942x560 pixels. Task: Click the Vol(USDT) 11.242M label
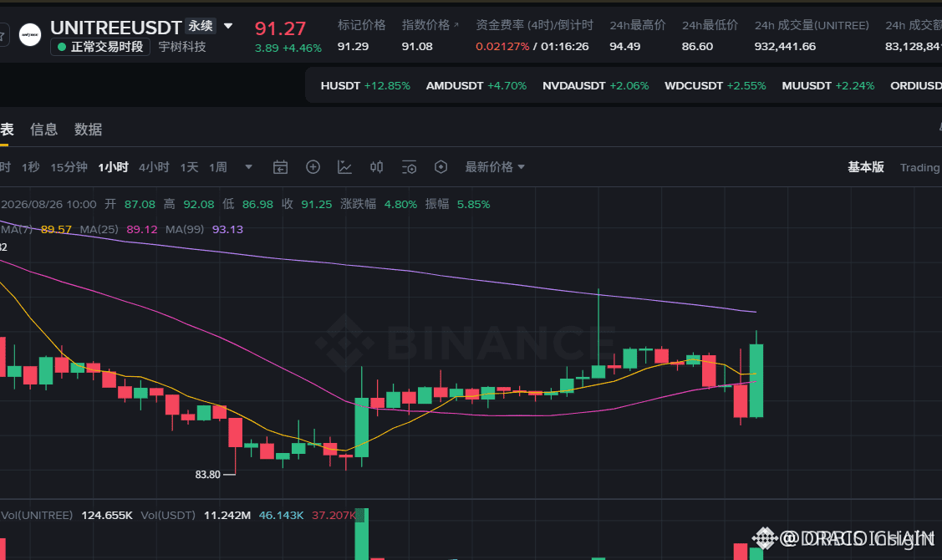(196, 516)
